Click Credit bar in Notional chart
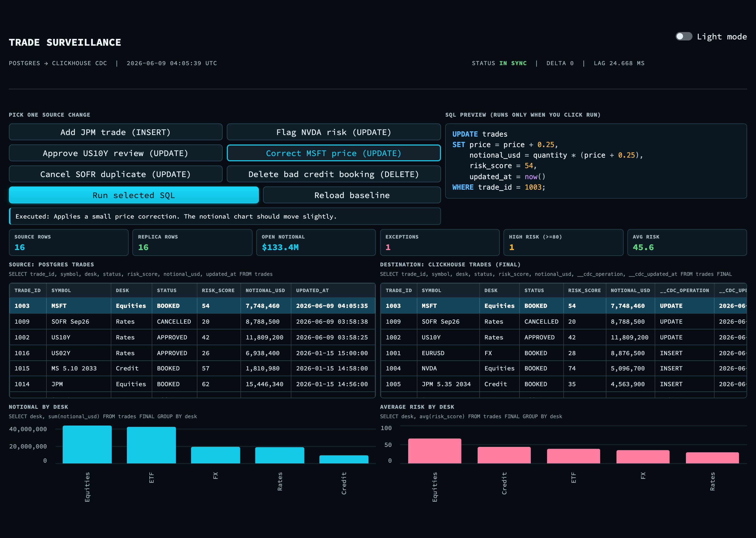 (344, 459)
